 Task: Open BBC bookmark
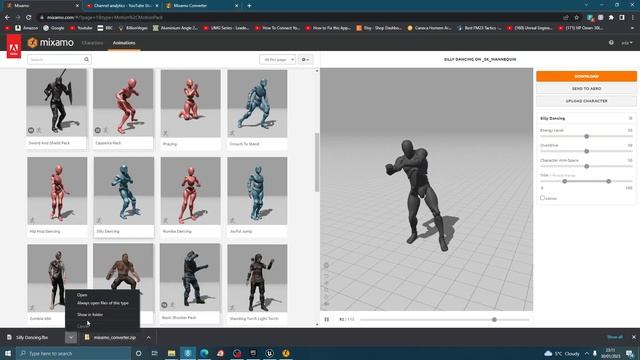105,28
